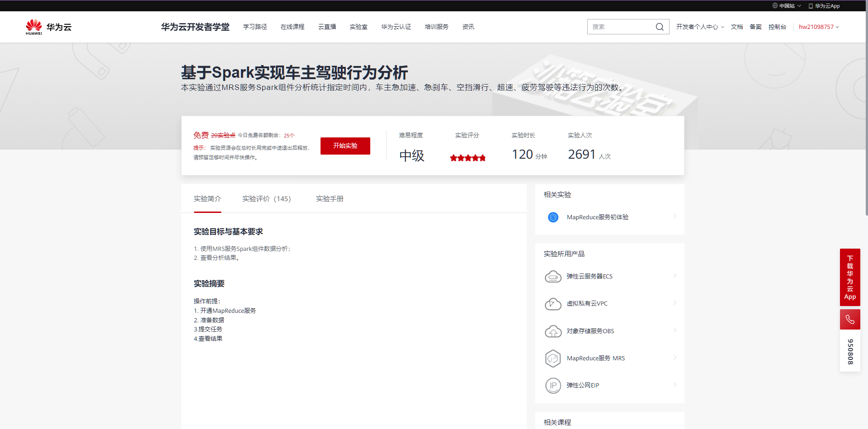The width and height of the screenshot is (868, 429).
Task: Click the red telephone contact icon
Action: pos(850,320)
